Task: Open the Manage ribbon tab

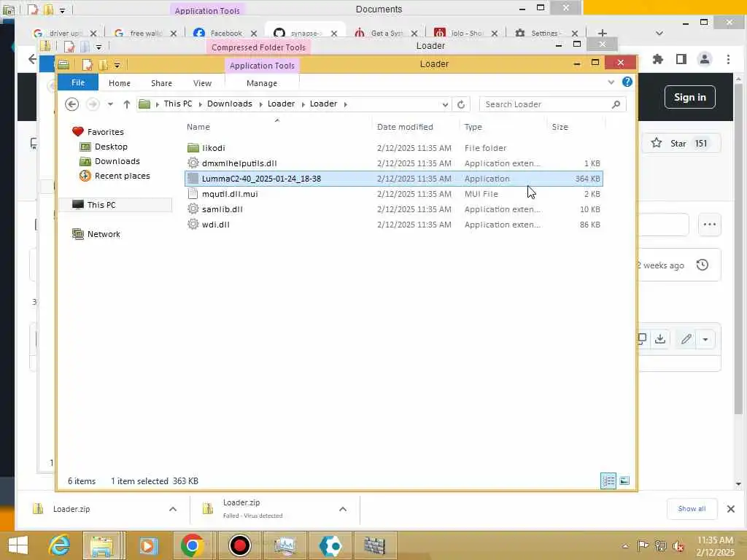Action: pyautogui.click(x=262, y=83)
